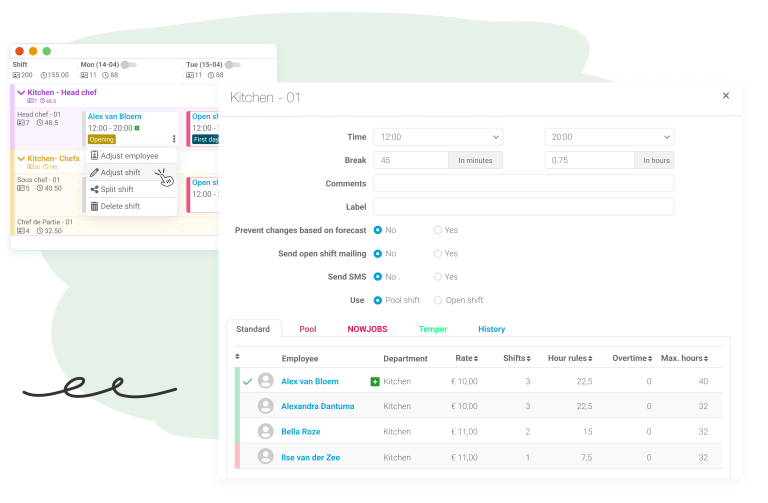The width and height of the screenshot is (768, 503).
Task: Click the Alex van Bloem avatar icon
Action: tap(265, 381)
